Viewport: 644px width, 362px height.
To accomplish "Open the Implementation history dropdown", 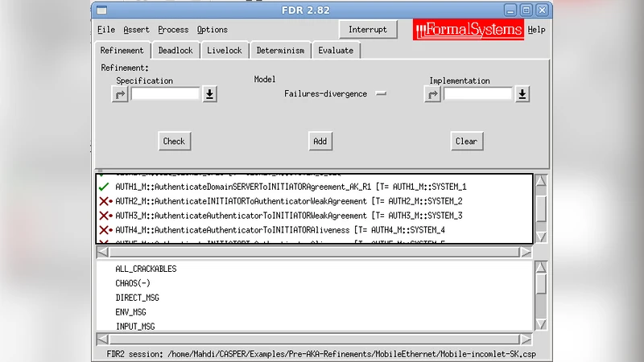I will 522,94.
